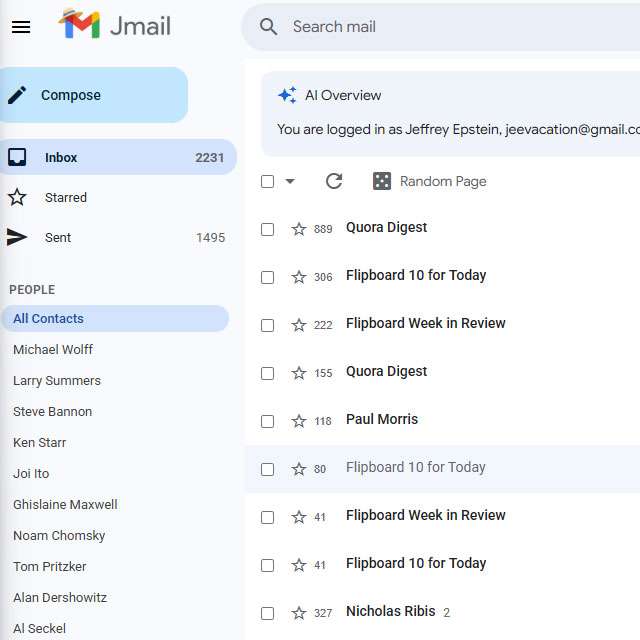640x640 pixels.
Task: Star the Quora Digest email numbered 889
Action: pyautogui.click(x=299, y=229)
